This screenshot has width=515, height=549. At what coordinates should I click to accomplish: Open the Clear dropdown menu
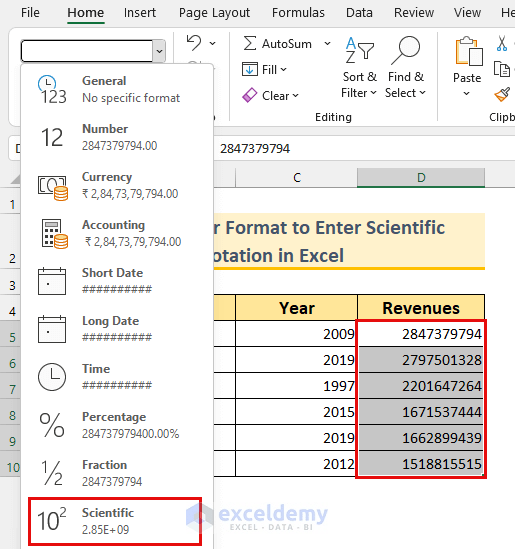280,96
